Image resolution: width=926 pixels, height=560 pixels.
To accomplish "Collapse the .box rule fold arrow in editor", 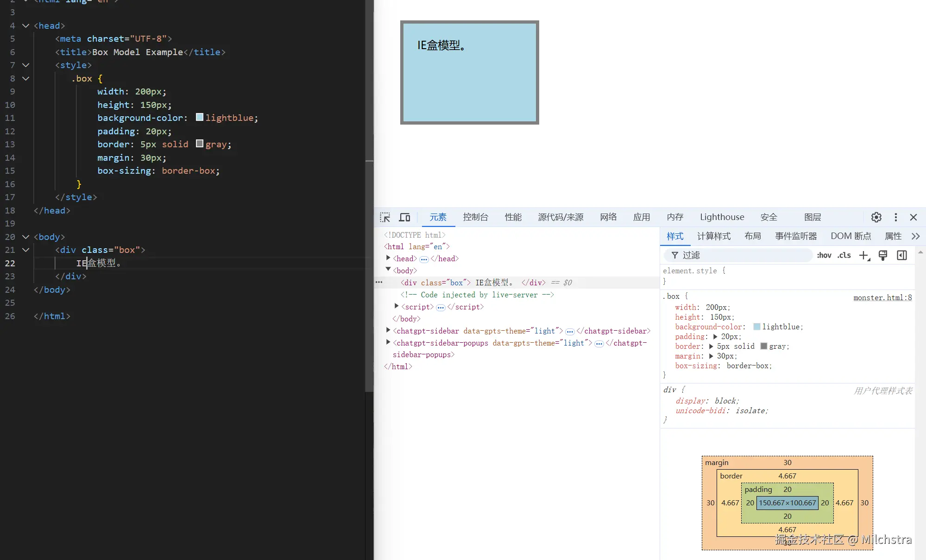I will click(26, 79).
